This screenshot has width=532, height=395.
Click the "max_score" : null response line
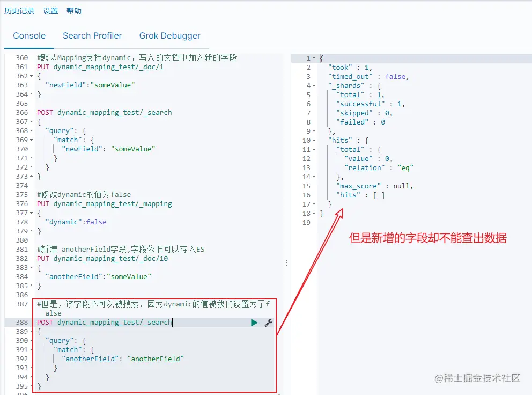tap(374, 186)
